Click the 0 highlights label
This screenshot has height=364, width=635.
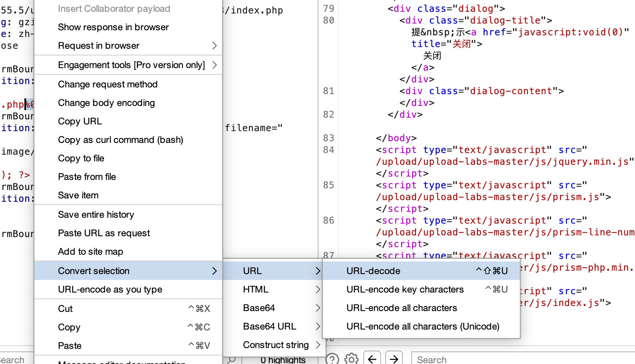[283, 360]
